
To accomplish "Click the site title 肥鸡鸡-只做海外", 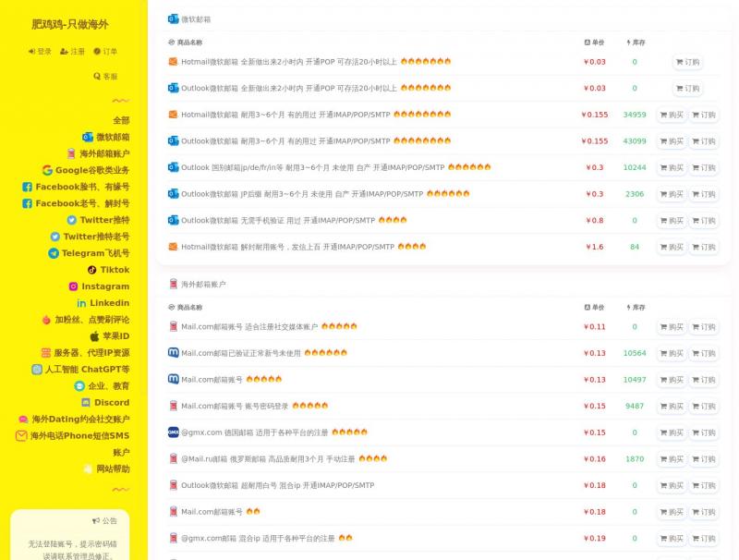I will pyautogui.click(x=70, y=24).
